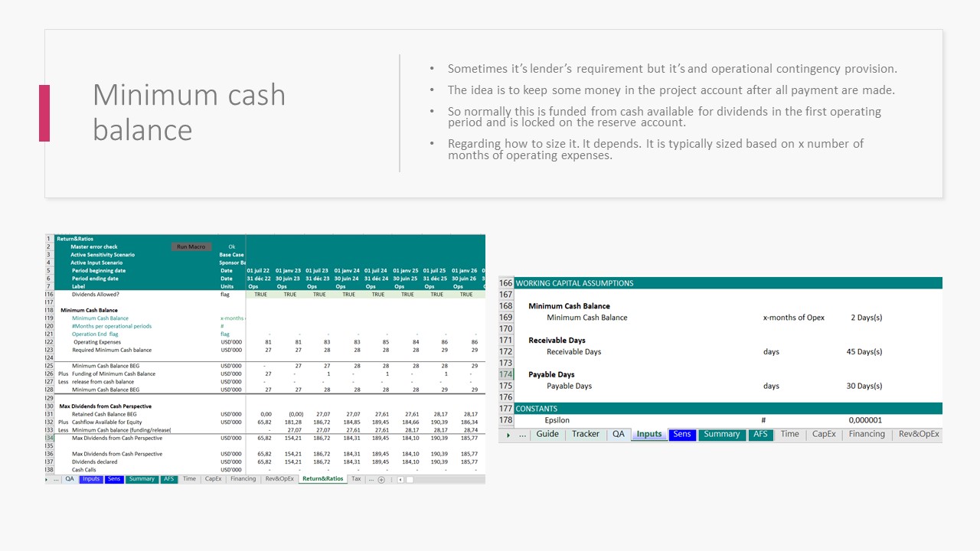980x551 pixels.
Task: Select Financing tab in Return&Ratios spreadsheet
Action: (243, 479)
